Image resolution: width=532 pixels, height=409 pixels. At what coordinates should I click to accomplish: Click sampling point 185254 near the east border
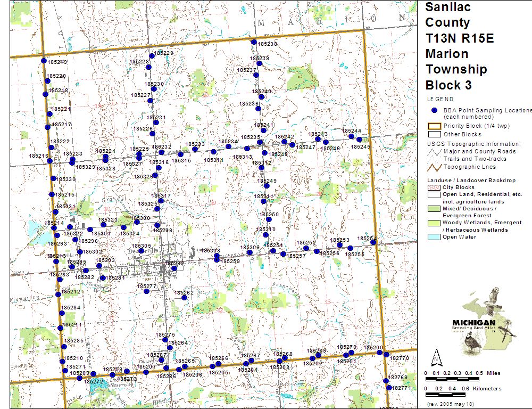(373, 242)
